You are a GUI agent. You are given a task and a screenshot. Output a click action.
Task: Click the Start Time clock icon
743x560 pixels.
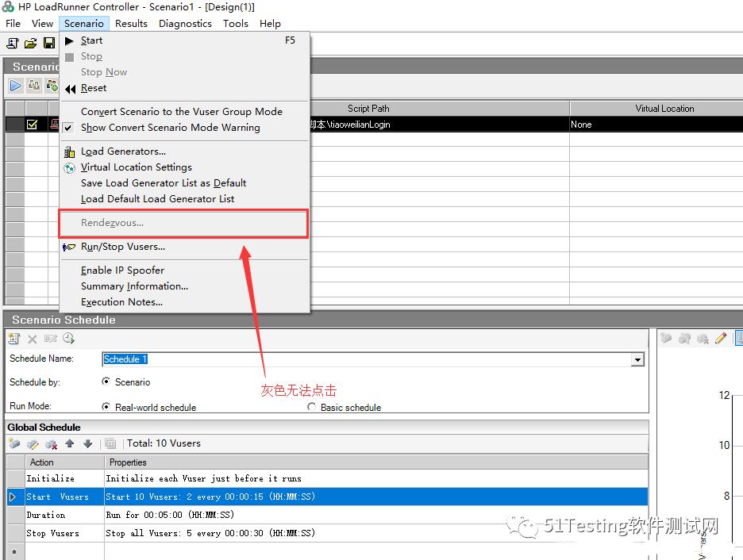[69, 339]
